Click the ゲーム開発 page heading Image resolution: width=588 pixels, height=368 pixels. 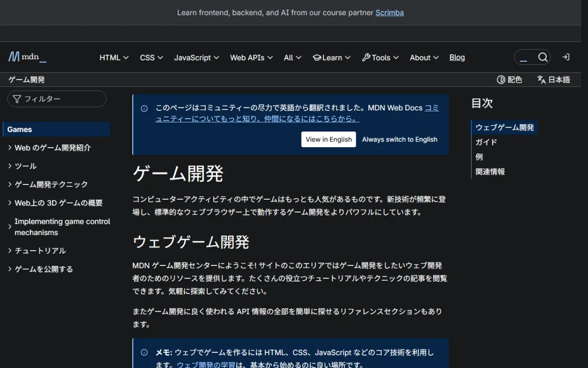click(178, 174)
